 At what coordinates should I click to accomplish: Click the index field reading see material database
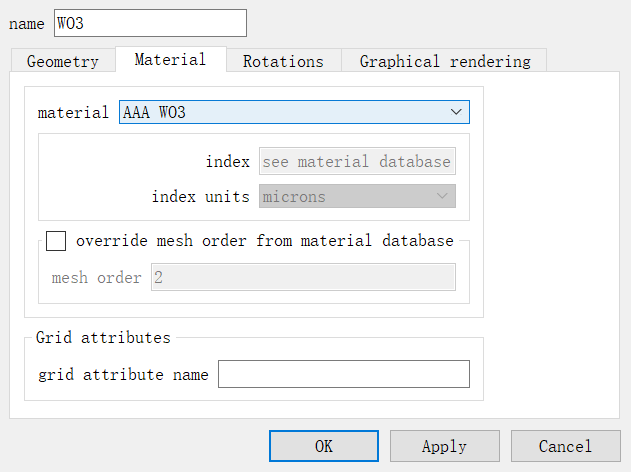point(357,161)
